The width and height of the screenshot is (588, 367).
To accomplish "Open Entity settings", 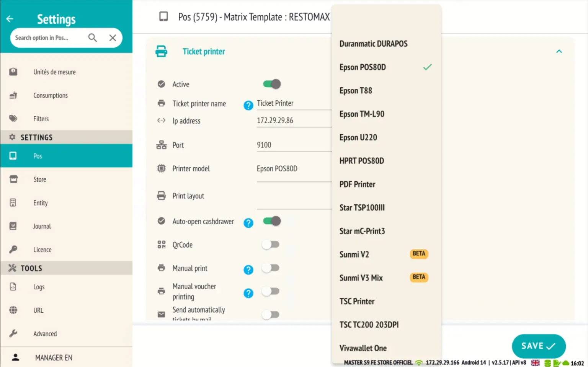I will coord(66,202).
